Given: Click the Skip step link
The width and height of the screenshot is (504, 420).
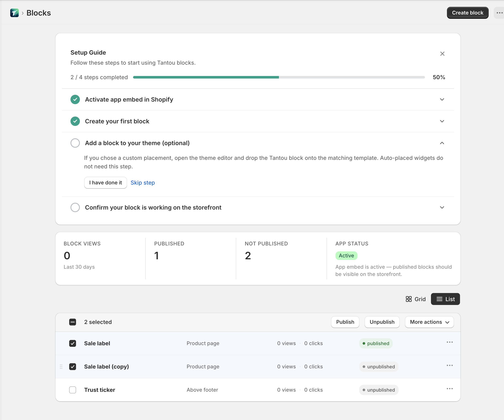Looking at the screenshot, I should click(143, 183).
